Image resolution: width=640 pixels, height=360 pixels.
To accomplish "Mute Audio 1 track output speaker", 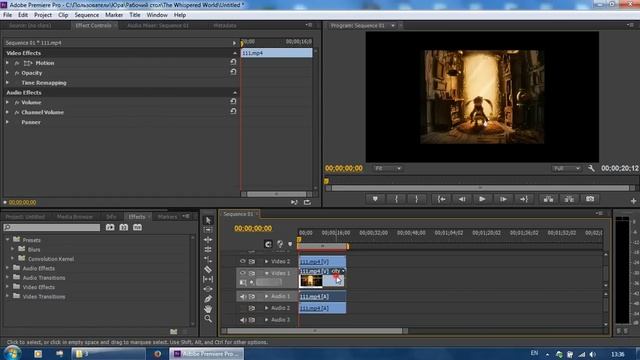I will coord(243,296).
